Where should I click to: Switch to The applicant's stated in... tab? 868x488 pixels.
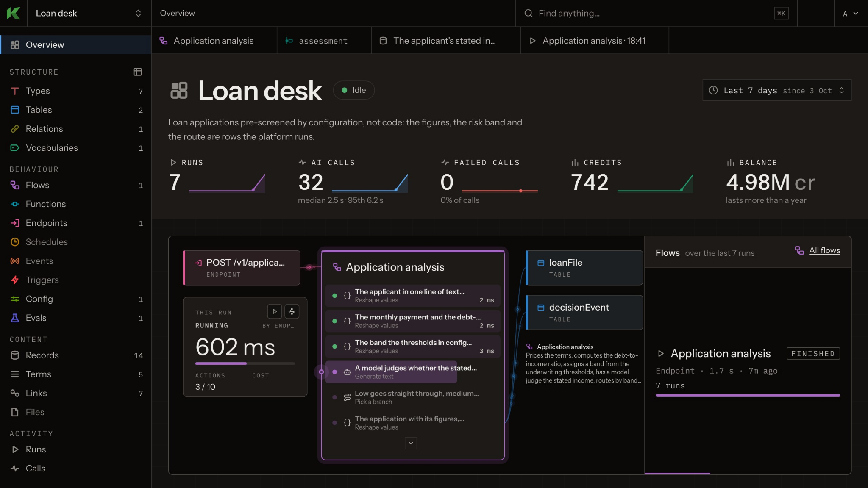(x=446, y=41)
